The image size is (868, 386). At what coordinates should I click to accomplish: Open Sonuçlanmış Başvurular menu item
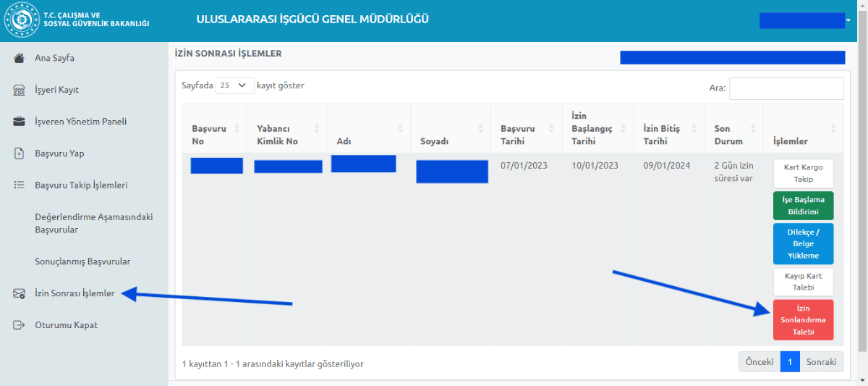point(82,261)
